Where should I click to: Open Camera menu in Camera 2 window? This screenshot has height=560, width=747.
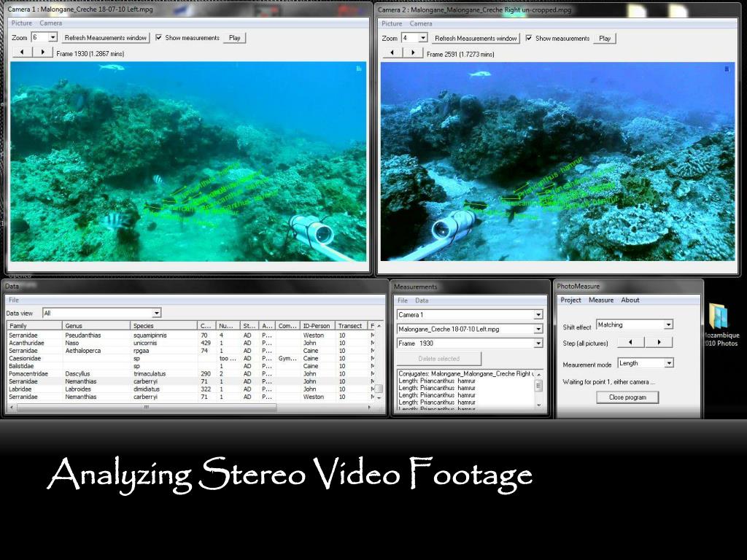tap(421, 23)
